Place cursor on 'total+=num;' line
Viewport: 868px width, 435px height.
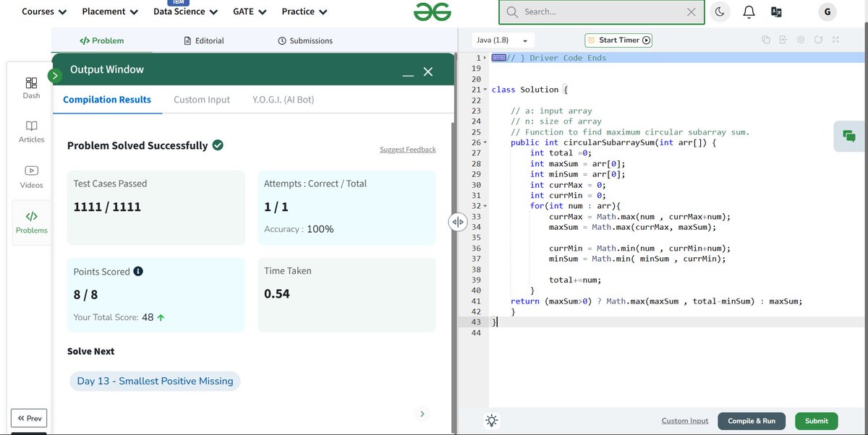click(576, 280)
